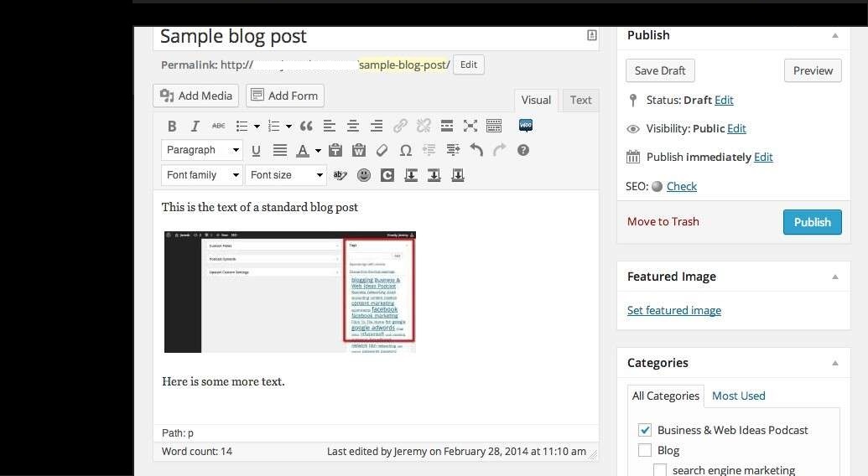This screenshot has height=476, width=868.
Task: Redo the last edit
Action: [x=499, y=150]
